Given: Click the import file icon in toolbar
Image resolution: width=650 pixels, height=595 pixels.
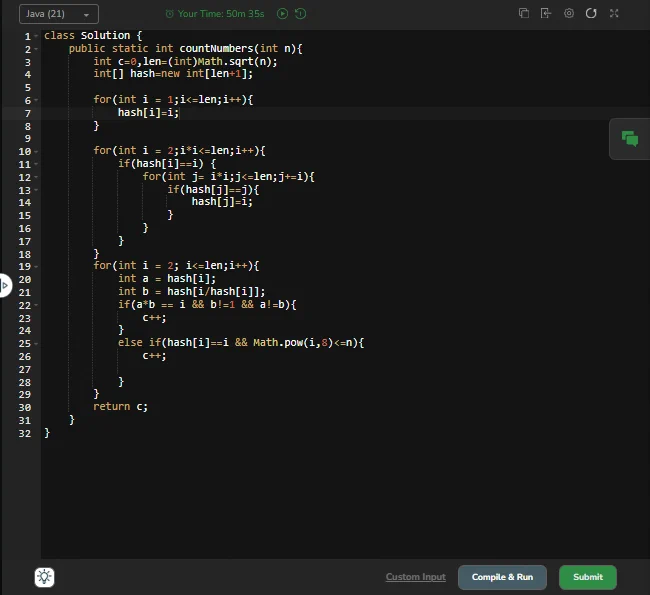Looking at the screenshot, I should click(x=546, y=13).
